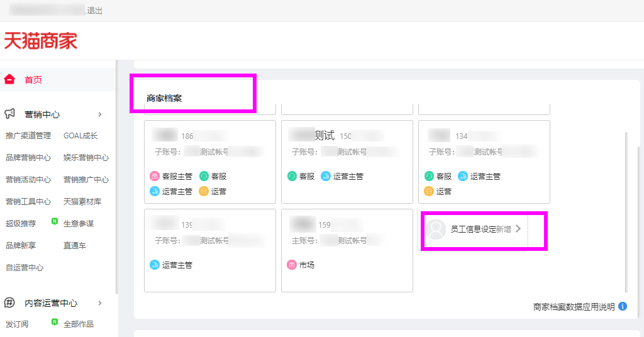Click 运营主管 role icon in 139 card
The image size is (644, 337).
pos(155,265)
